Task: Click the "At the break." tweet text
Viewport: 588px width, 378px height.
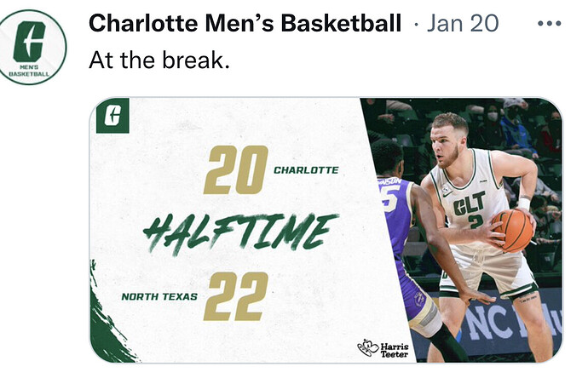Action: tap(158, 61)
